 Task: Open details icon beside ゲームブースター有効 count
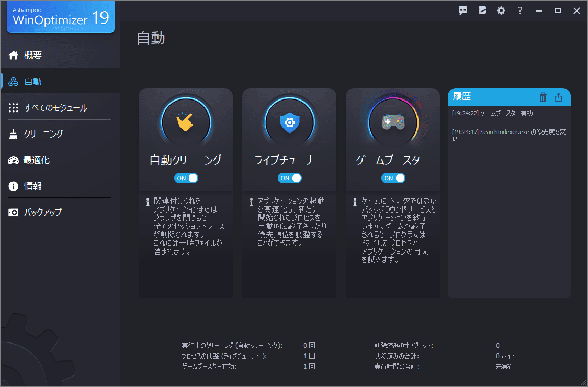pos(312,367)
